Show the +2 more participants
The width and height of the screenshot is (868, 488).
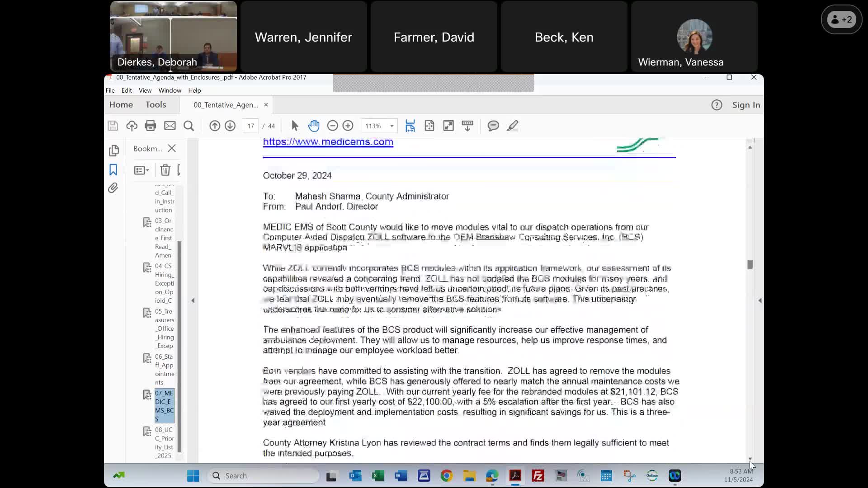pyautogui.click(x=841, y=19)
